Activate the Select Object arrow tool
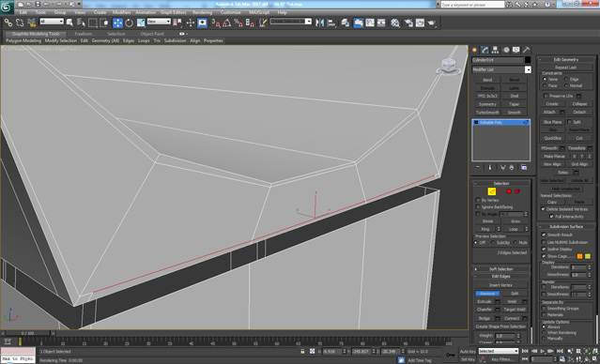 coord(69,23)
